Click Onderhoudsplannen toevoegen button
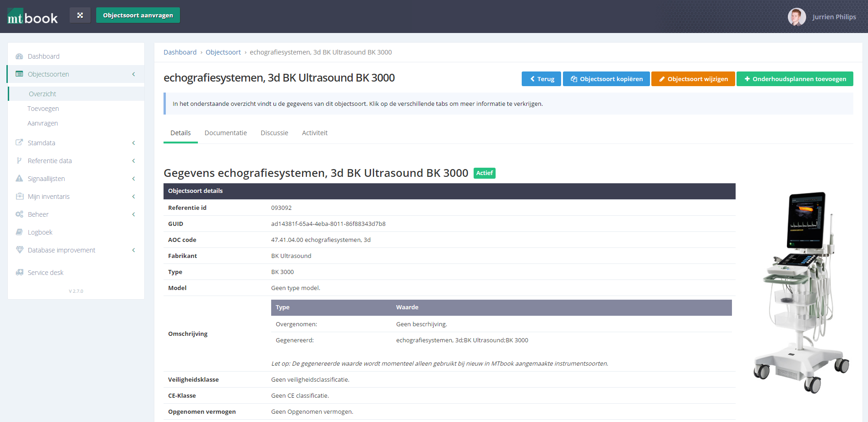 pyautogui.click(x=795, y=79)
